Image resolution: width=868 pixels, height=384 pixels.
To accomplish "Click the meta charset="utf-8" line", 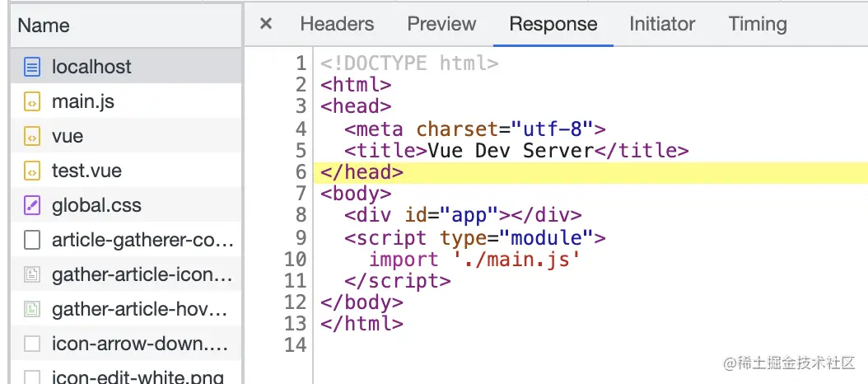I will [474, 129].
